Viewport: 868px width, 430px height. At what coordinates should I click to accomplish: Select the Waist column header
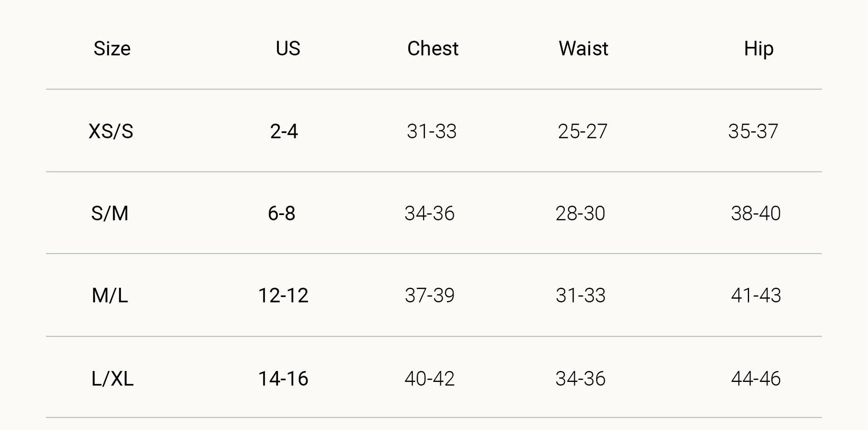pos(583,49)
